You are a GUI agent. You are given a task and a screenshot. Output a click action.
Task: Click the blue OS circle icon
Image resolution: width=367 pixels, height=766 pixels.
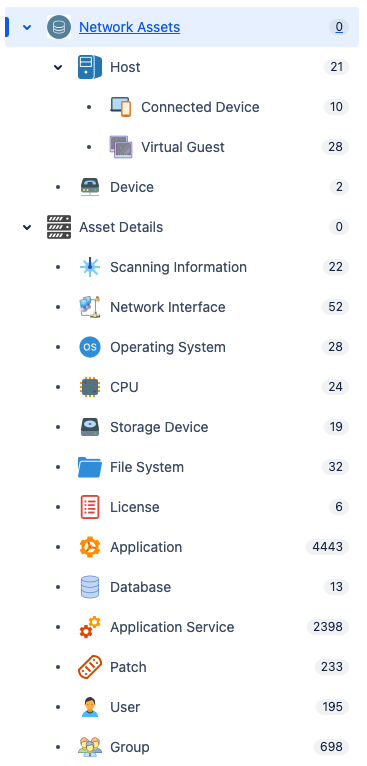tap(90, 347)
